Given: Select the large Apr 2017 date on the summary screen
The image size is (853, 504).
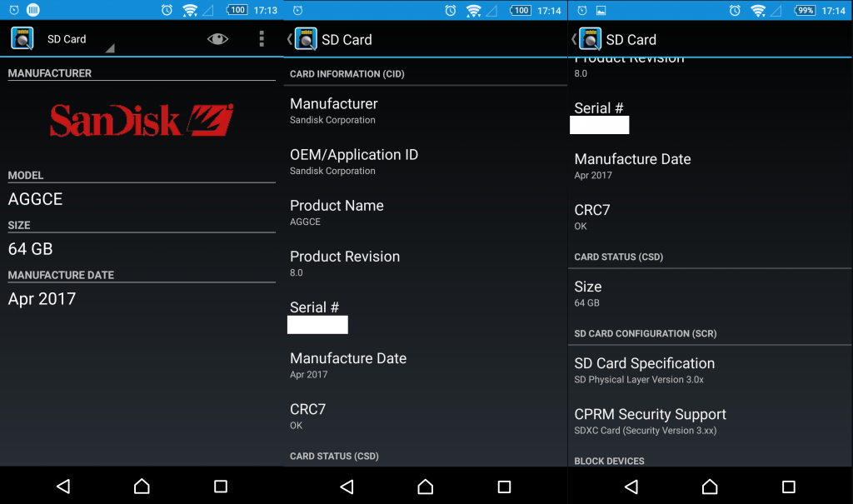Looking at the screenshot, I should [x=42, y=299].
